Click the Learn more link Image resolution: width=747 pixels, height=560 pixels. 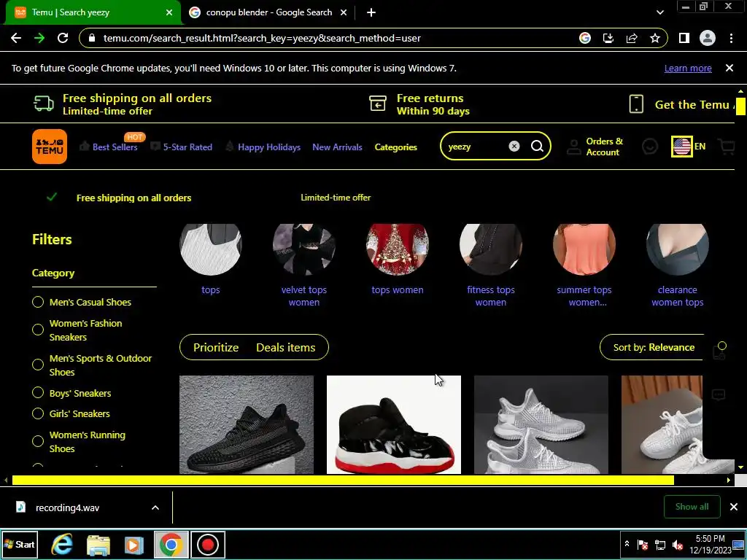tap(688, 68)
